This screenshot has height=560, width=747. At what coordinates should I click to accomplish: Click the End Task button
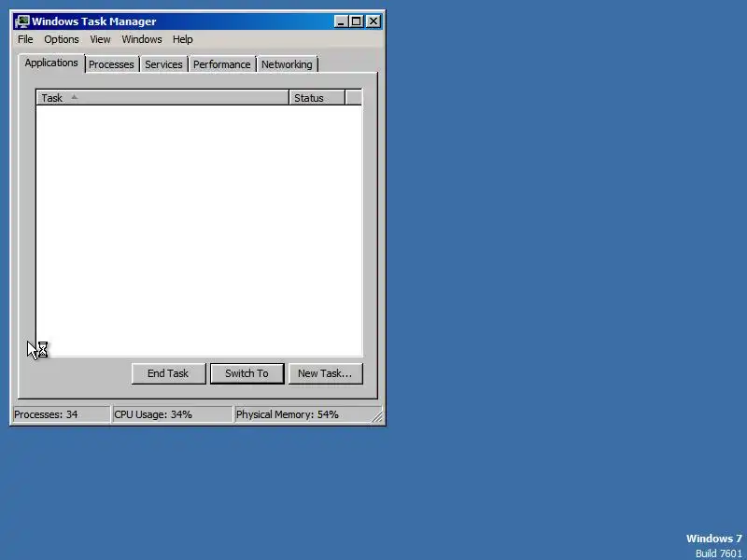point(168,373)
